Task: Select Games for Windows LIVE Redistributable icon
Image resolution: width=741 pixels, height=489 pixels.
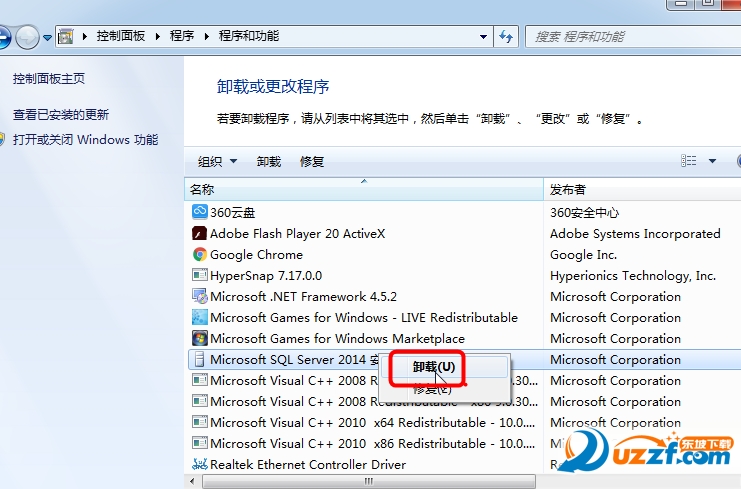Action: tap(199, 317)
